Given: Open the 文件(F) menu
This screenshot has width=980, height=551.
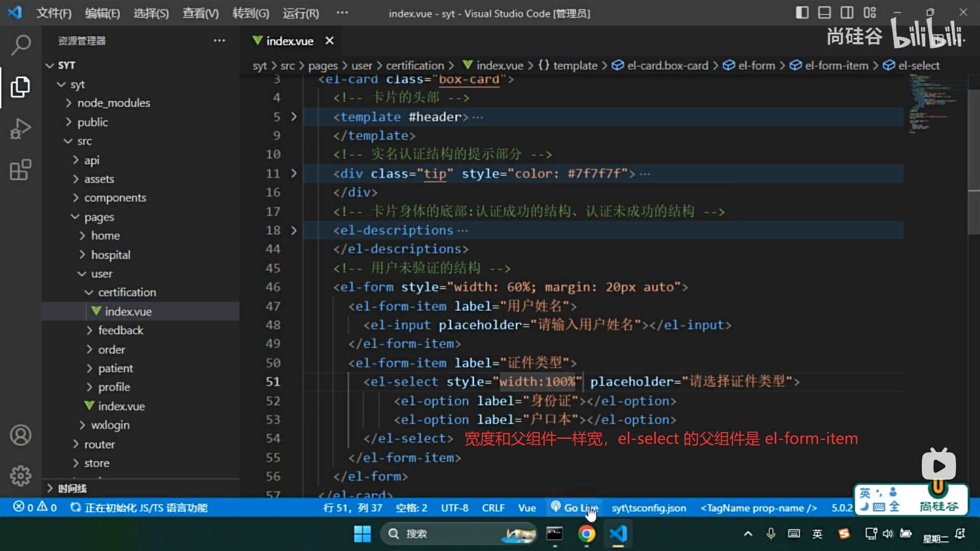Looking at the screenshot, I should coord(54,13).
